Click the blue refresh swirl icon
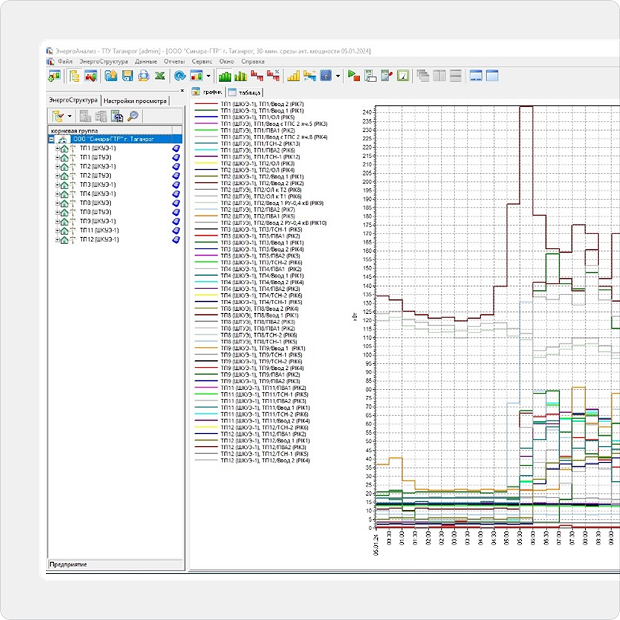Image resolution: width=620 pixels, height=620 pixels. click(180, 76)
